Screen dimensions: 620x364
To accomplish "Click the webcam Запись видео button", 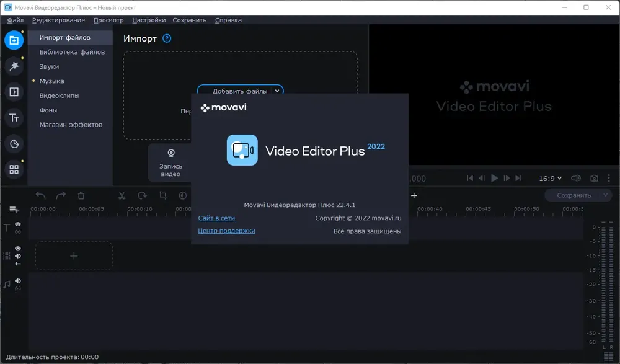I will (x=171, y=163).
